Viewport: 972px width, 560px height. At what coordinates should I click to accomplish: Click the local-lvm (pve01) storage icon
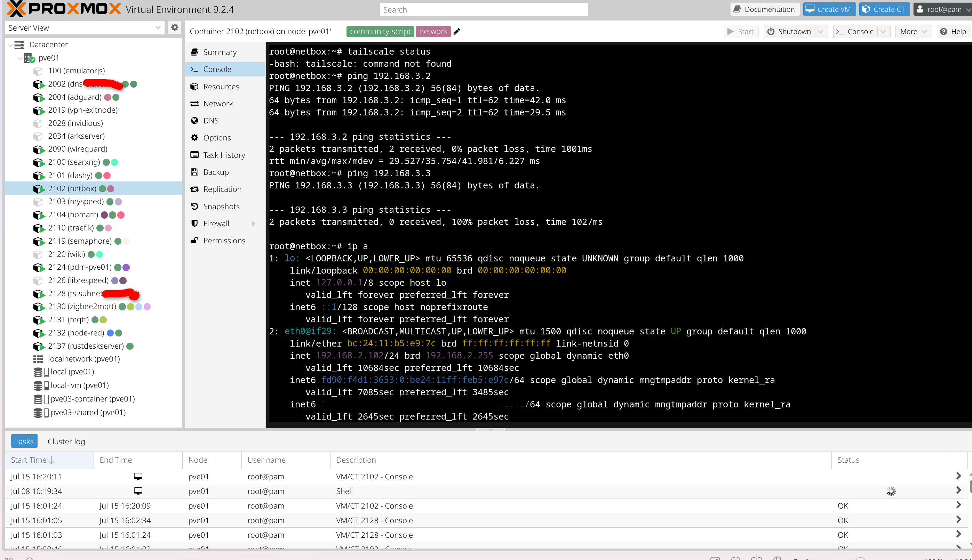pos(41,385)
